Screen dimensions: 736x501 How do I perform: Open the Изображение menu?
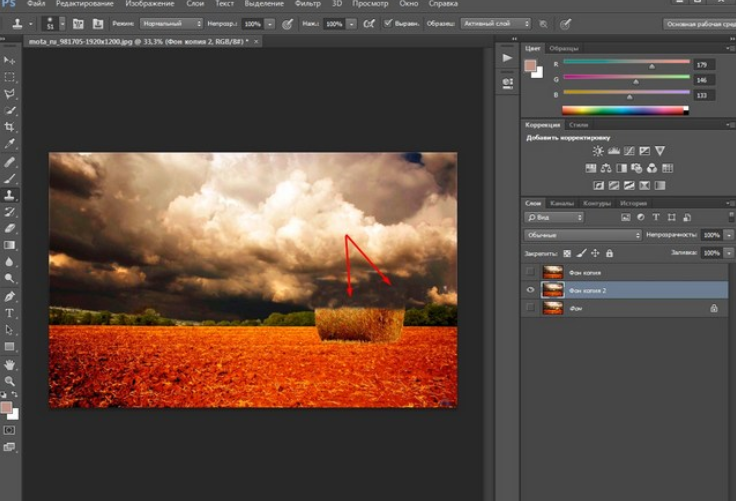click(150, 4)
